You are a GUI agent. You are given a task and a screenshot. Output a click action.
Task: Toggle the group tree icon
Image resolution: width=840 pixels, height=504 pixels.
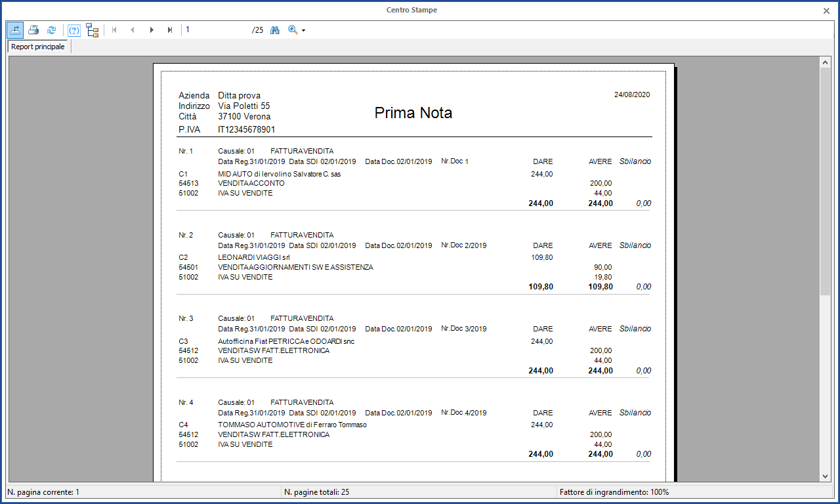pyautogui.click(x=93, y=30)
